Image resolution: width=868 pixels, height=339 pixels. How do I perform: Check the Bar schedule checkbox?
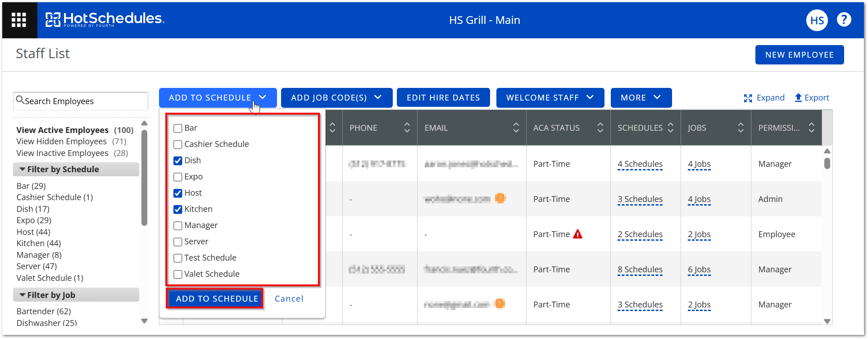click(178, 128)
